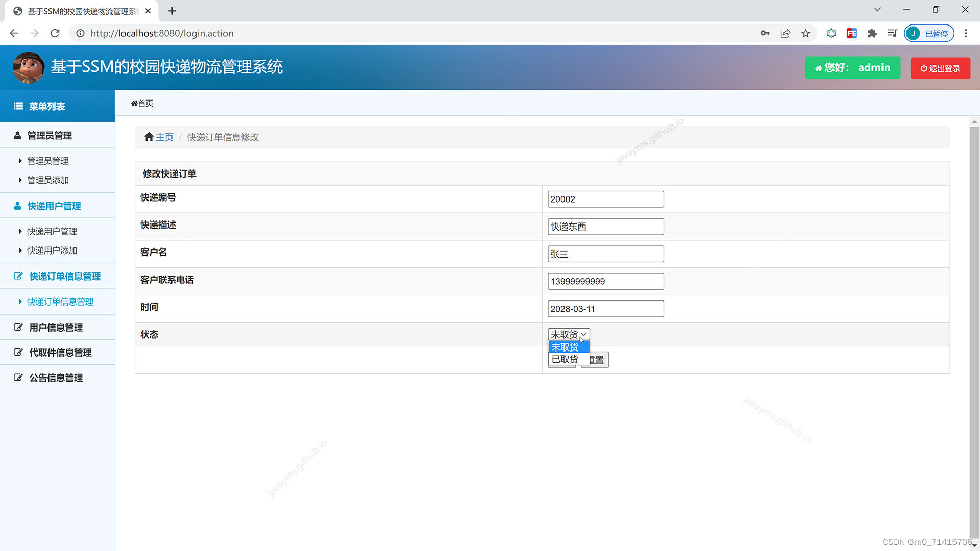This screenshot has height=551, width=980.
Task: Click the red 退出登录 button
Action: pyautogui.click(x=940, y=68)
